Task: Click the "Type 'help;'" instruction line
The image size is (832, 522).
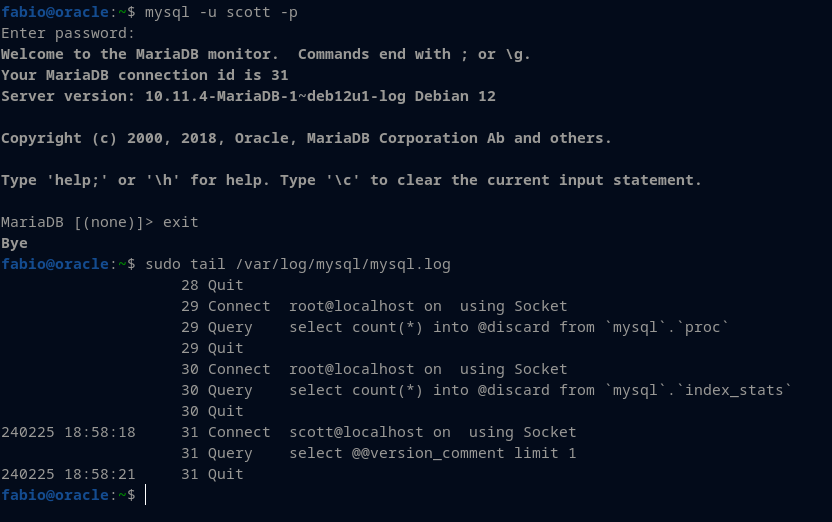Action: click(x=350, y=180)
